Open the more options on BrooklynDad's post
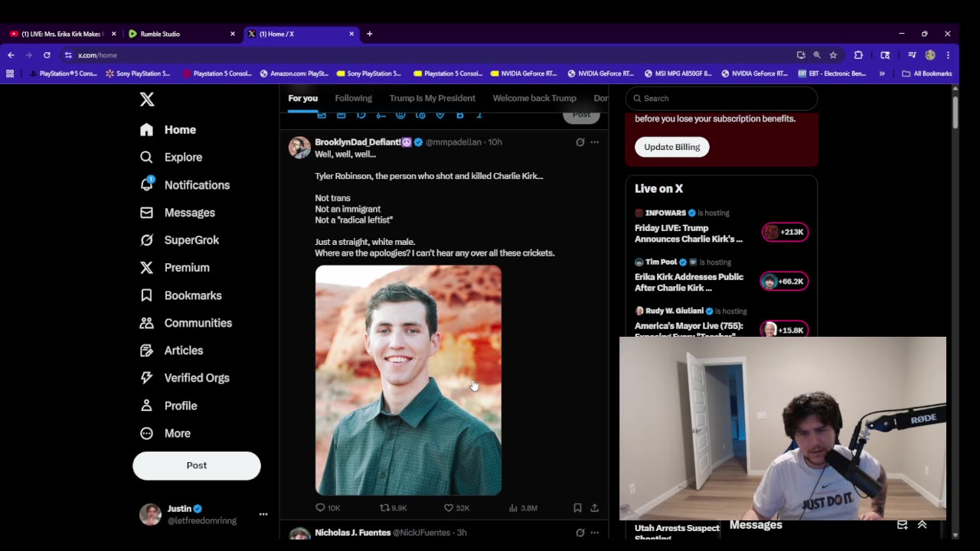Viewport: 980px width, 551px height. pos(594,142)
